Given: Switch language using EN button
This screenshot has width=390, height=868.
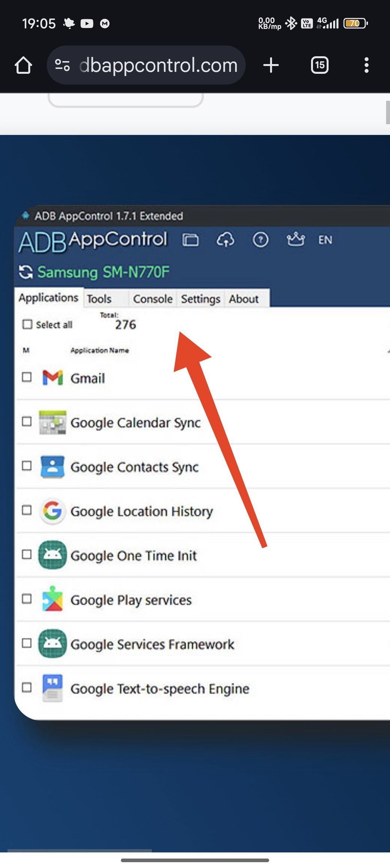Looking at the screenshot, I should click(325, 240).
